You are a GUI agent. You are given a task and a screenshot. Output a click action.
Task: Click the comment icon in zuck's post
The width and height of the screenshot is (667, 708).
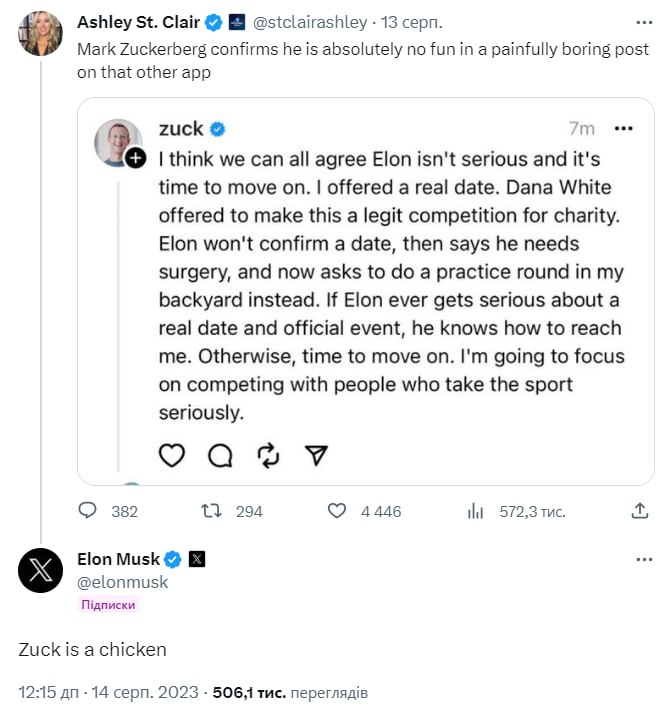(220, 456)
